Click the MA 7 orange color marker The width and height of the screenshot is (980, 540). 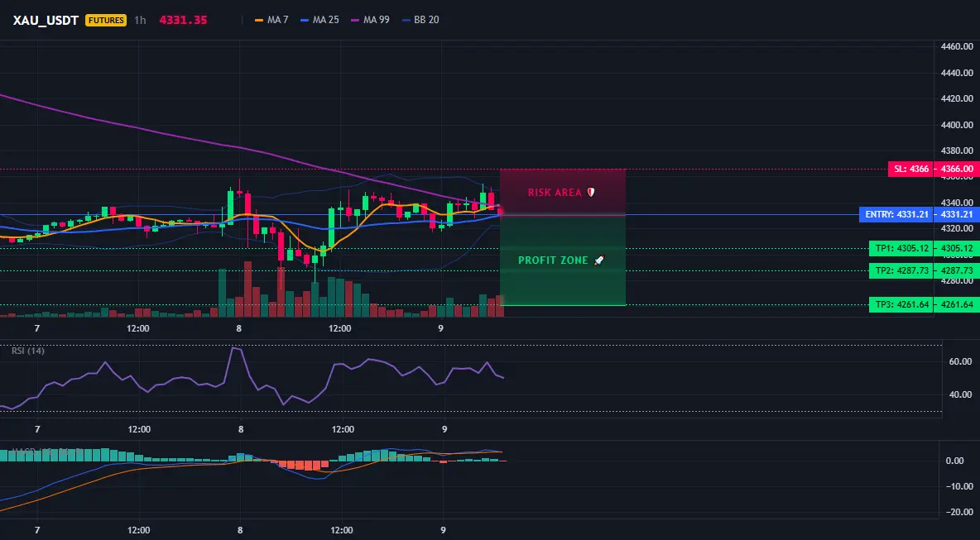click(x=259, y=20)
